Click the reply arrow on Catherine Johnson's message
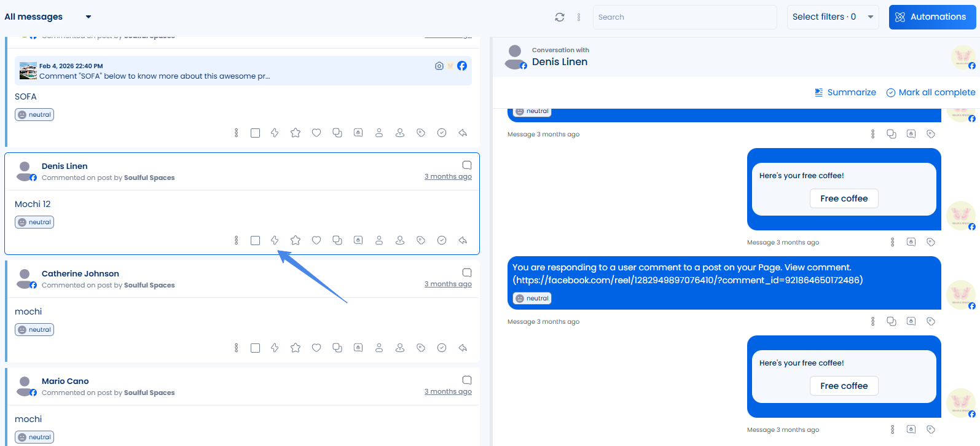Image resolution: width=980 pixels, height=446 pixels. (463, 348)
